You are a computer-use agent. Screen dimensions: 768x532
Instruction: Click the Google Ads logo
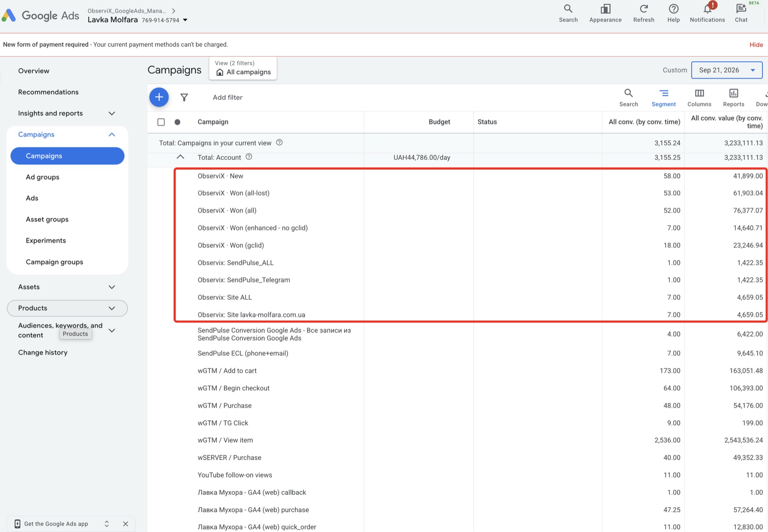tap(41, 15)
